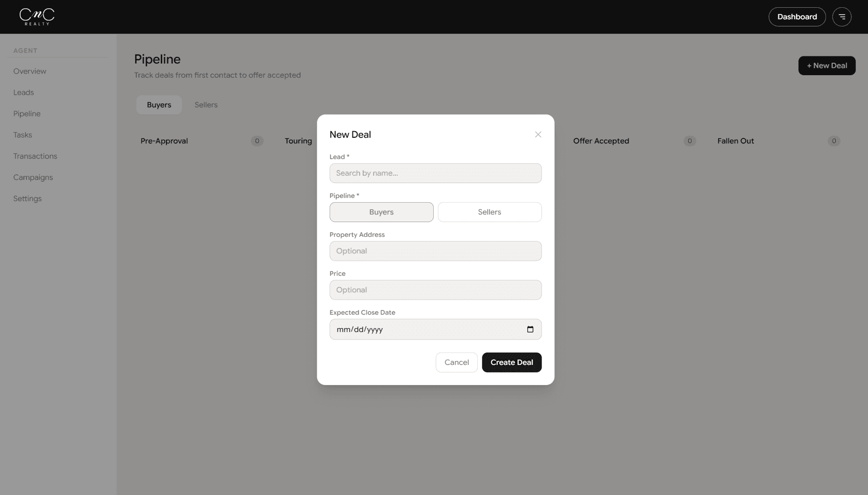The image size is (868, 495).
Task: Open Campaigns in the sidebar
Action: pyautogui.click(x=33, y=177)
